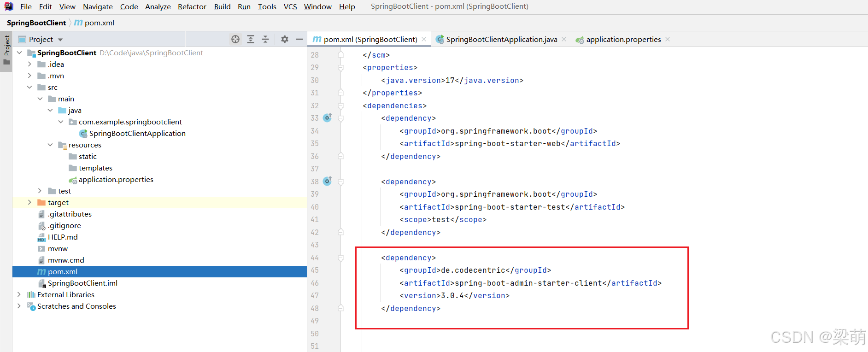
Task: Click SpringBootClient breadcrumb
Action: point(36,23)
